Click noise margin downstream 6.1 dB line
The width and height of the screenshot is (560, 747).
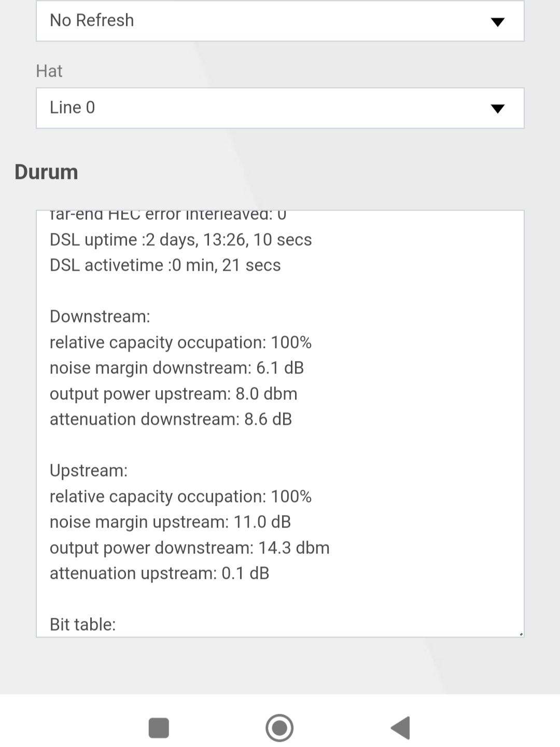tap(177, 368)
